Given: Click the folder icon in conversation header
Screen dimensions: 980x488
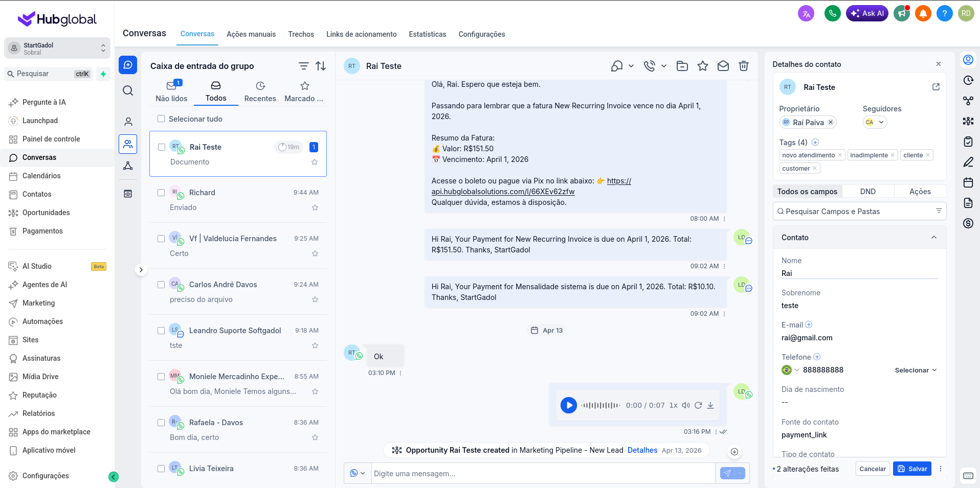Looking at the screenshot, I should (682, 66).
